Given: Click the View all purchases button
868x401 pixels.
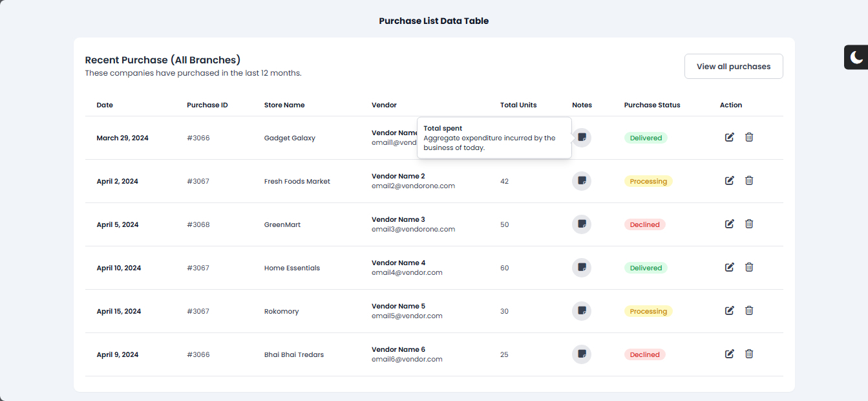Looking at the screenshot, I should (733, 67).
